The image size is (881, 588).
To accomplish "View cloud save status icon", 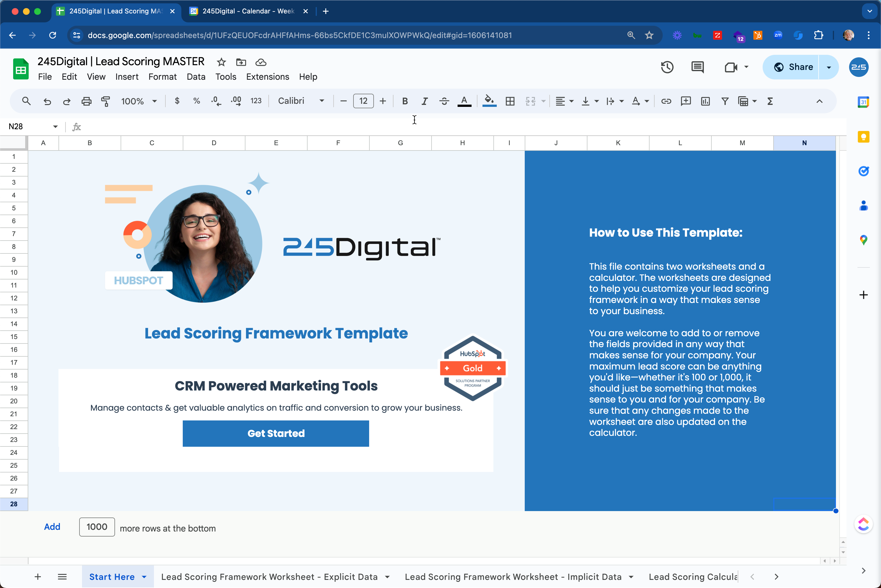I will point(261,62).
